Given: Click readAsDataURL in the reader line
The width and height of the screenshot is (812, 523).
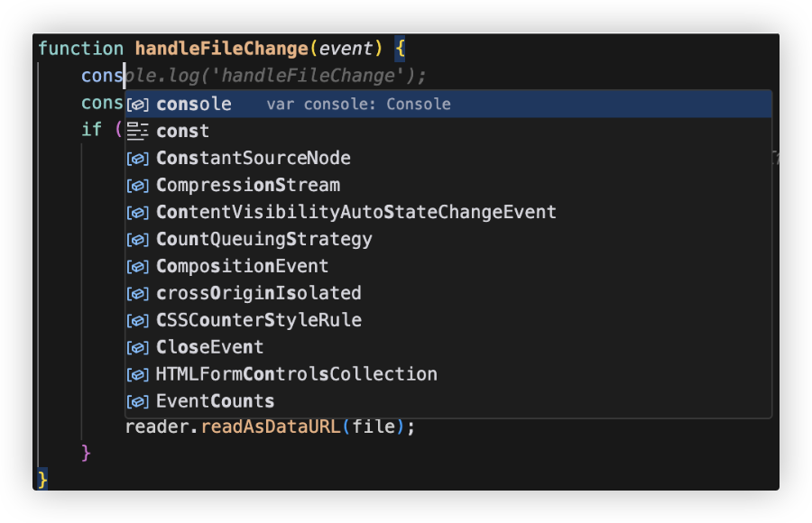Looking at the screenshot, I should tap(271, 427).
